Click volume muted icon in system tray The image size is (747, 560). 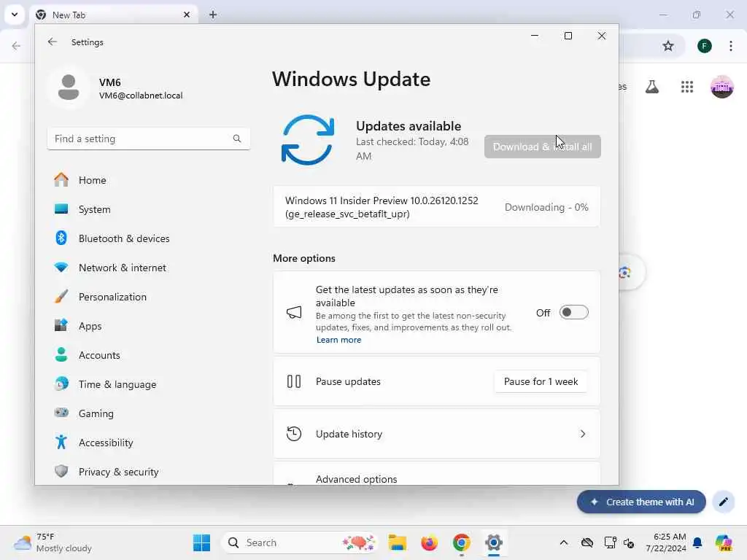click(629, 542)
